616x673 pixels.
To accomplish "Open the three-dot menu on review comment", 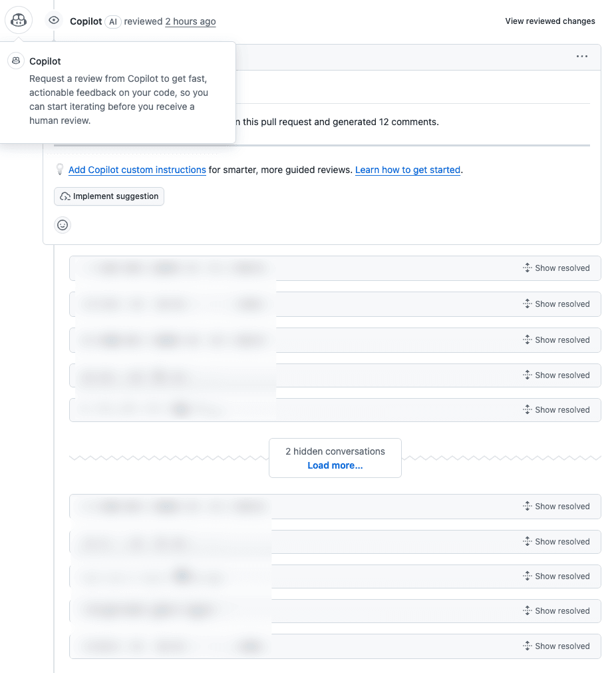I will click(582, 57).
